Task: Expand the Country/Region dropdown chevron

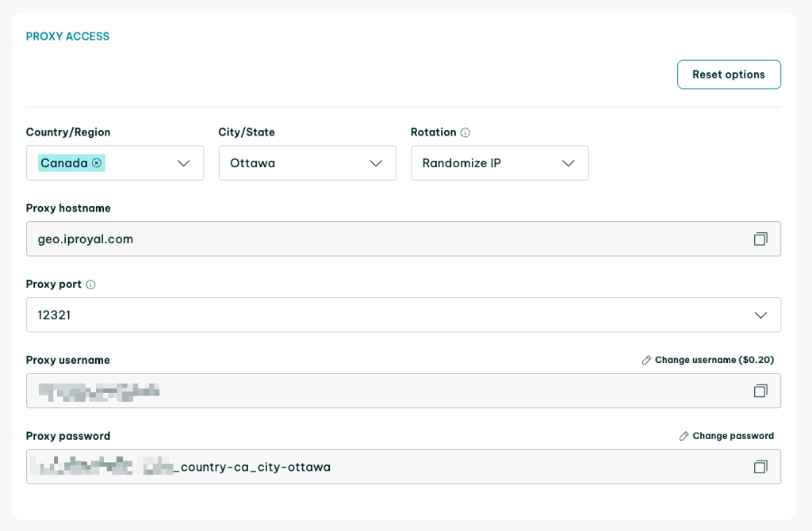Action: tap(183, 163)
